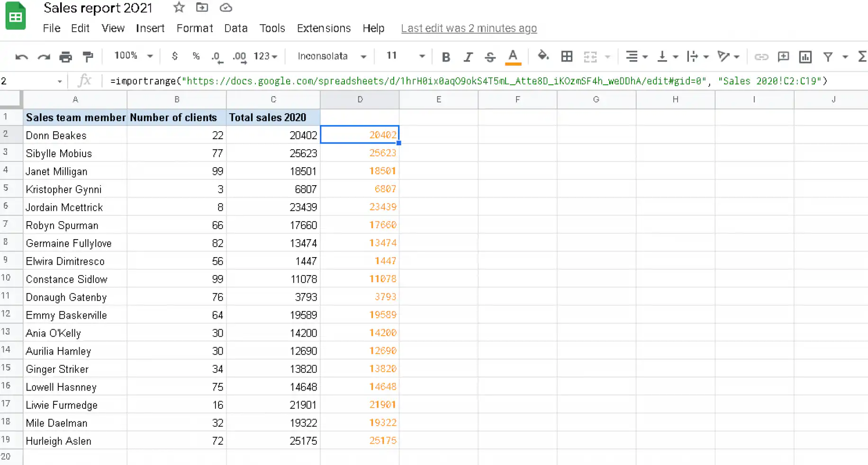Open the File menu
Screen dimensions: 868x465
tap(52, 28)
